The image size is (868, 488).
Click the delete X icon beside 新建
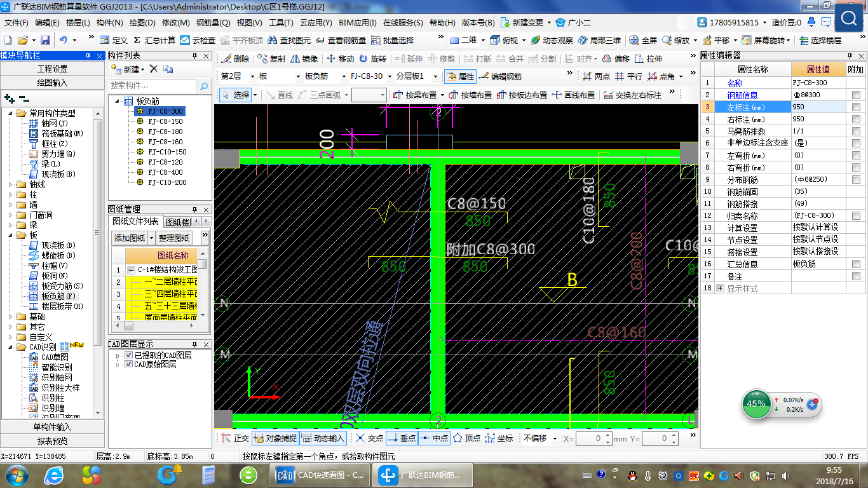[153, 69]
